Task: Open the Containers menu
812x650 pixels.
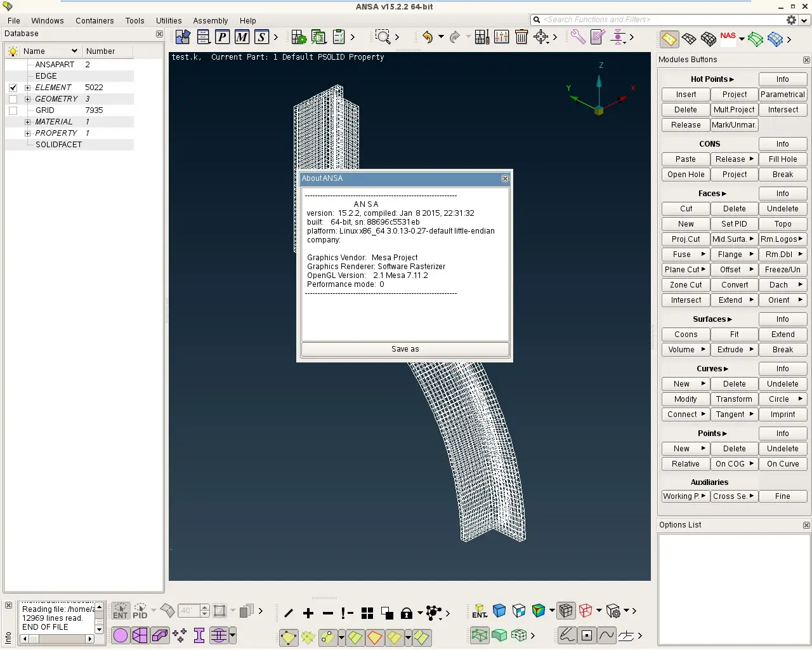Action: coord(95,21)
